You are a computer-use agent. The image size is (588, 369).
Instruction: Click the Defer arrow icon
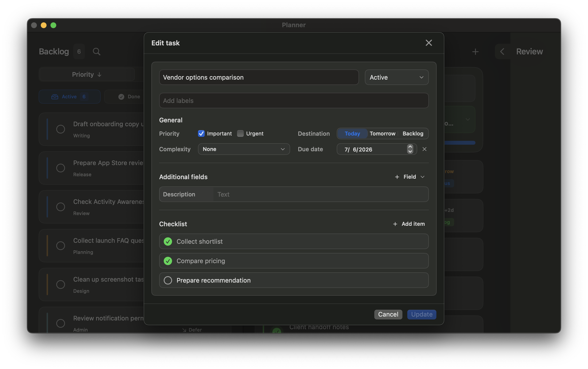pyautogui.click(x=184, y=330)
